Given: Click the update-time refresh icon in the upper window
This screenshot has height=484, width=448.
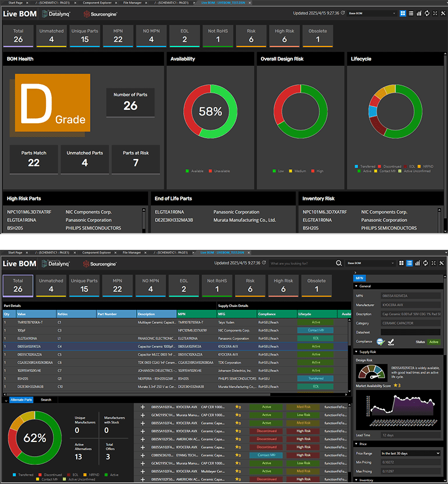Looking at the screenshot, I should tap(343, 13).
